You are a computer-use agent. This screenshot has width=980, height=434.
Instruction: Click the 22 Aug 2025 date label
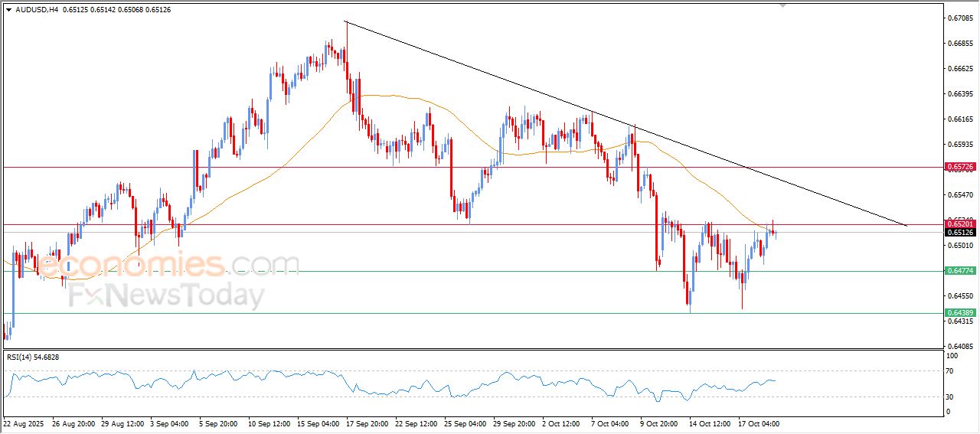click(x=25, y=423)
